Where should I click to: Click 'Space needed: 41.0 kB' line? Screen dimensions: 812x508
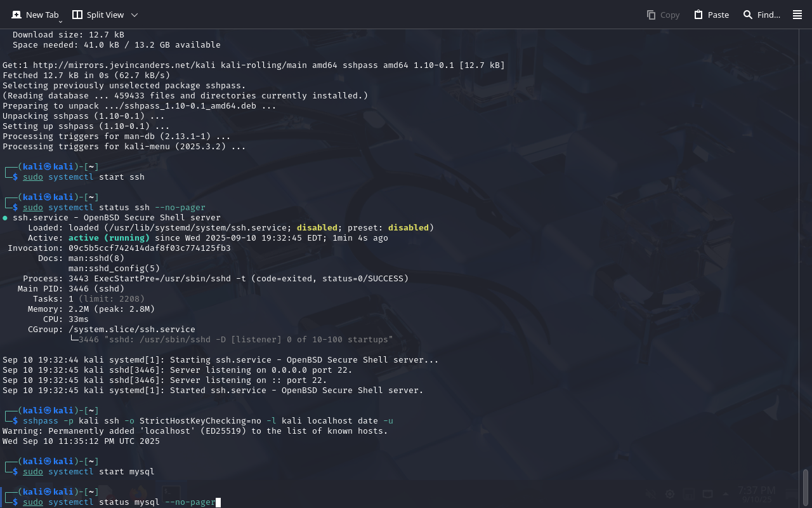click(x=117, y=45)
